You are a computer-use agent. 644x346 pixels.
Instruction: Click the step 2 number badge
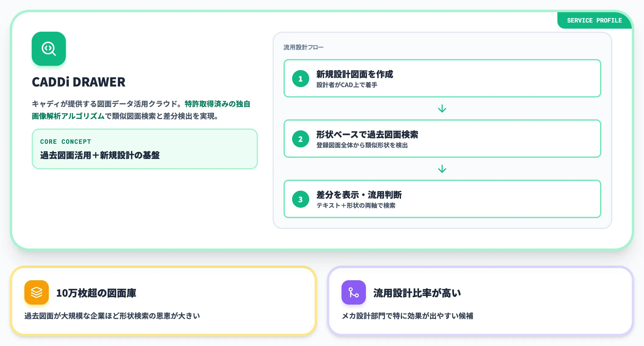(x=301, y=139)
